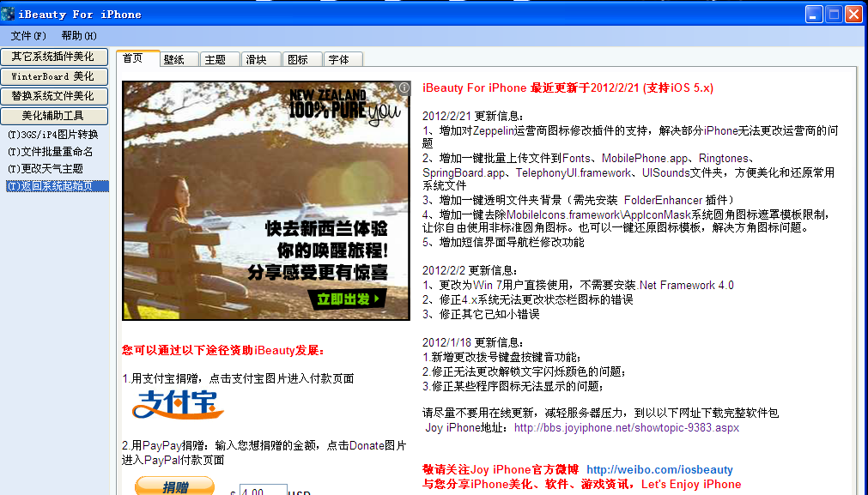Click the 2012/2/2 更新信息 heading
Image resolution: width=868 pixels, height=495 pixels.
pos(470,271)
